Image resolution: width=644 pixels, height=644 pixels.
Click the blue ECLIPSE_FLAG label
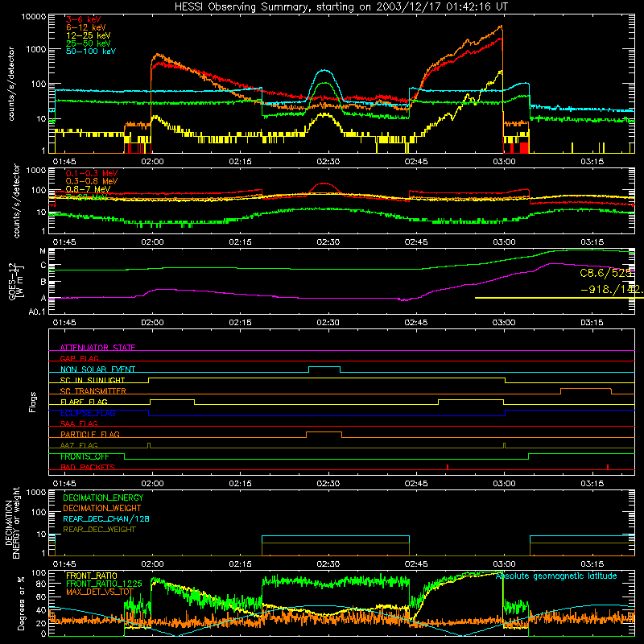pyautogui.click(x=88, y=413)
